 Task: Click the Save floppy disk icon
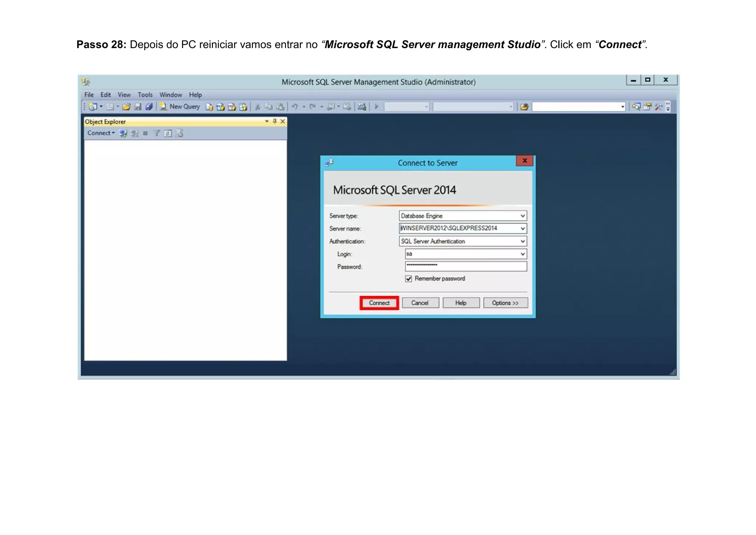[x=138, y=107]
